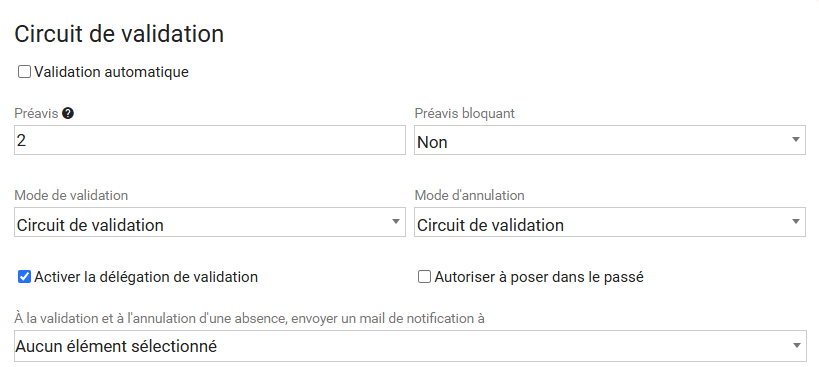Click the Préavis field label

click(x=36, y=113)
